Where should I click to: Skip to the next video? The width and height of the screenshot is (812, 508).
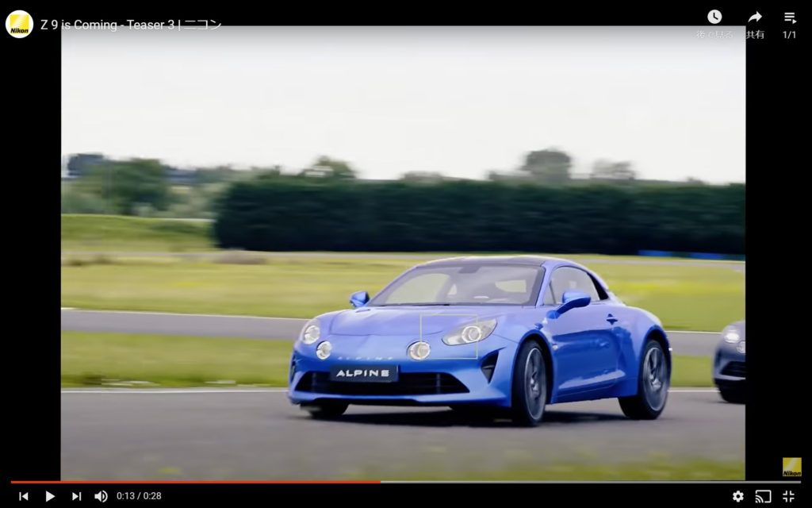76,496
